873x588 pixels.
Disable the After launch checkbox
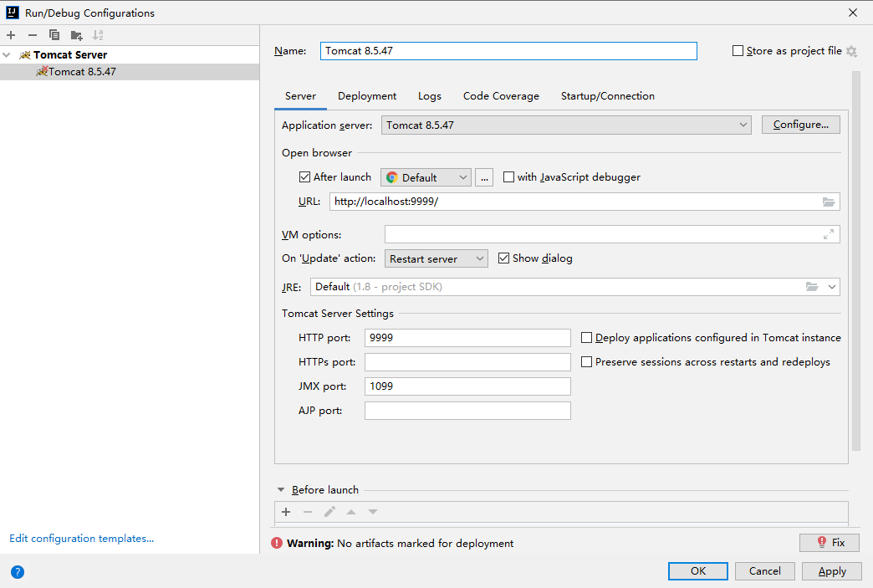coord(305,177)
